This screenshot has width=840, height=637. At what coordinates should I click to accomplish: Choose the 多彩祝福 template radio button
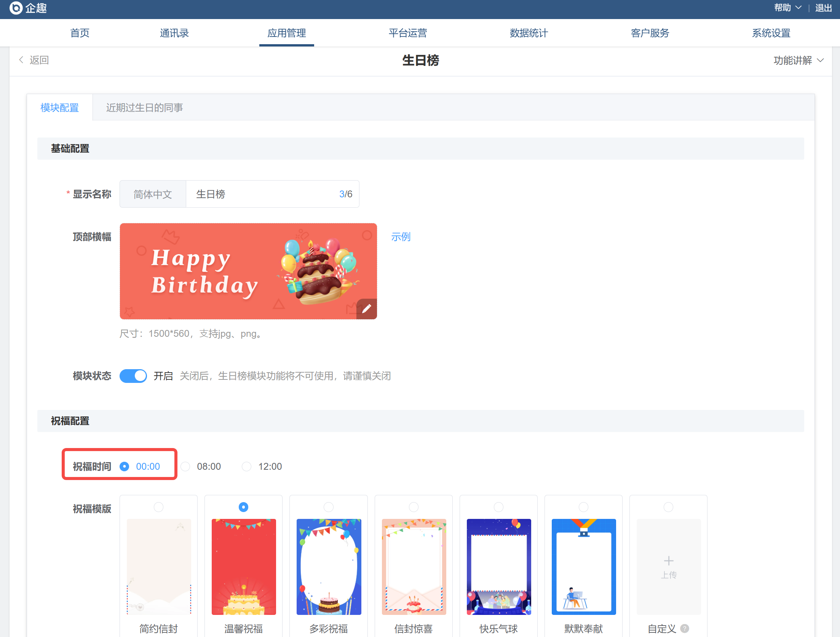(x=329, y=507)
